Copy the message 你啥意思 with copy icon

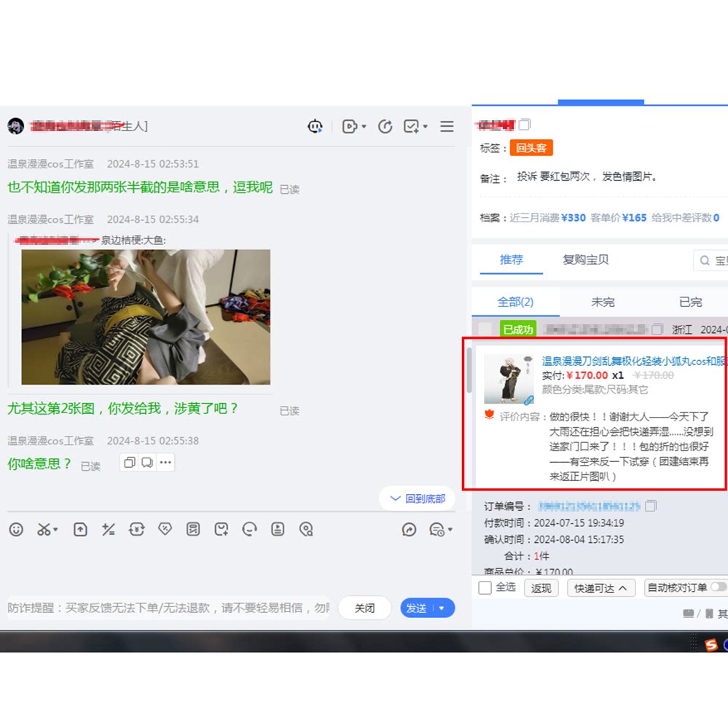pos(130,463)
